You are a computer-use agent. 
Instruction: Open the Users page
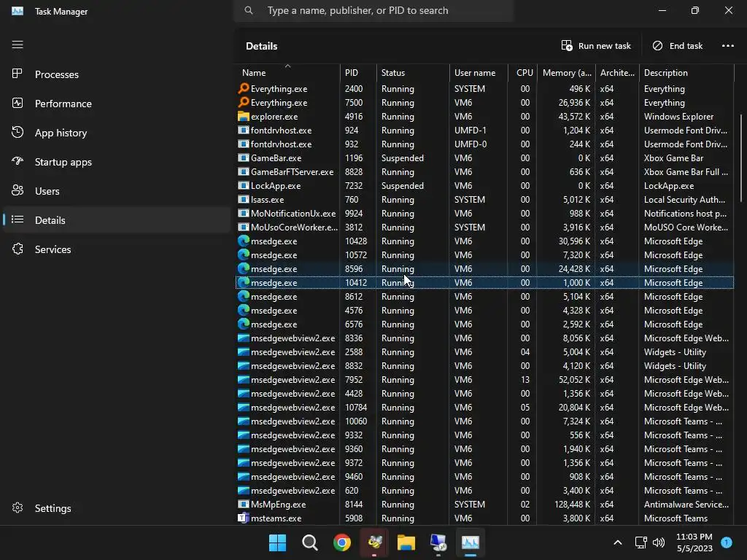click(x=116, y=190)
